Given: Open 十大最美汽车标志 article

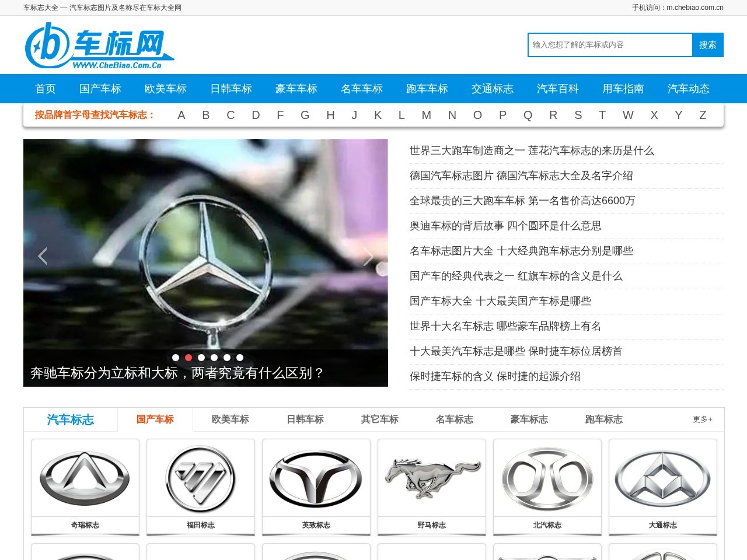Looking at the screenshot, I should click(516, 351).
